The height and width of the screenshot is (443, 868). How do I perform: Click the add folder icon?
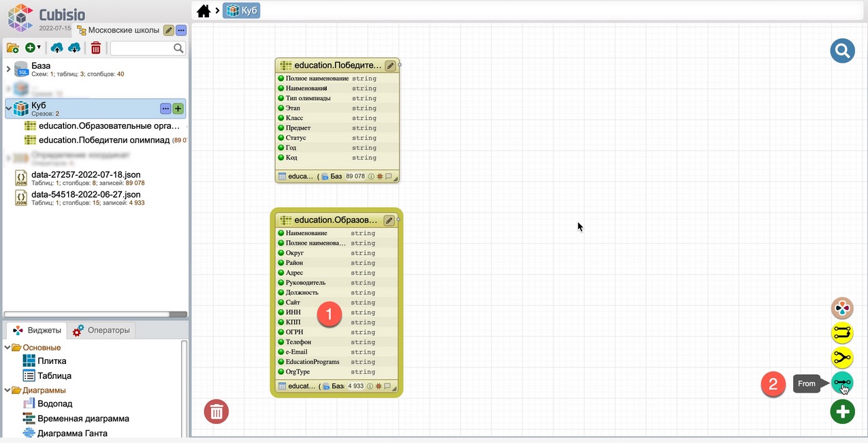[12, 48]
